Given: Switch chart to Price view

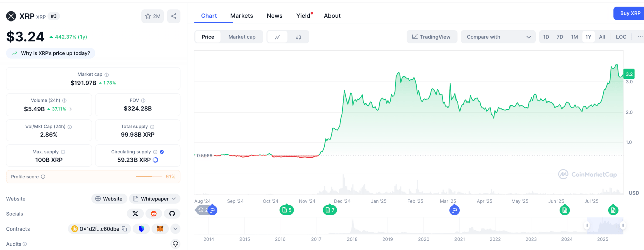Looking at the screenshot, I should (x=208, y=37).
